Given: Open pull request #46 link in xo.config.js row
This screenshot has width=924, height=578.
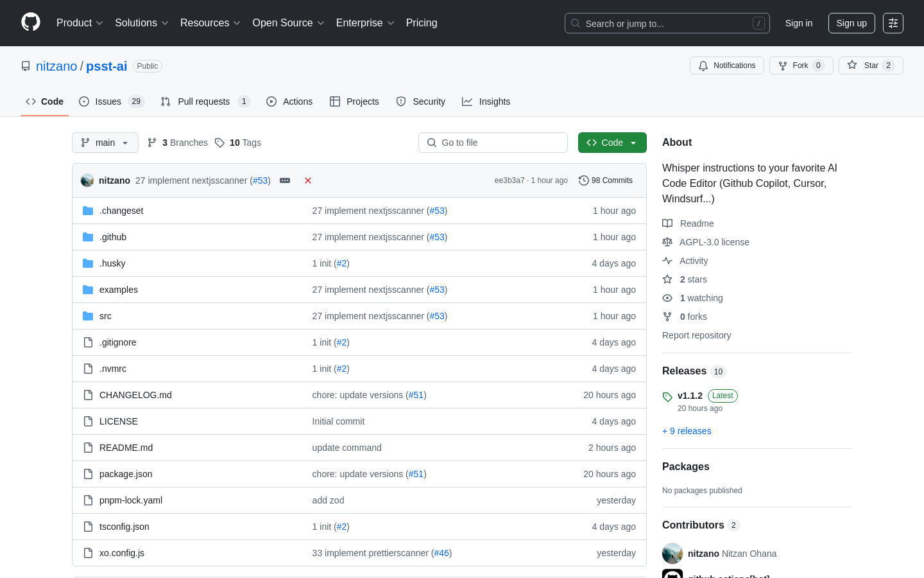Looking at the screenshot, I should [x=441, y=553].
